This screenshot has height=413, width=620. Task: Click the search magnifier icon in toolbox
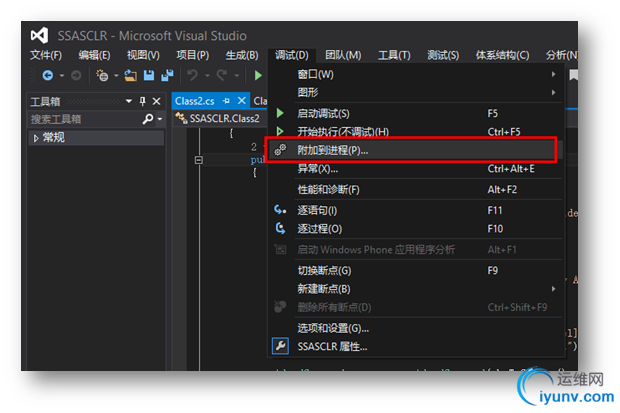tap(147, 119)
